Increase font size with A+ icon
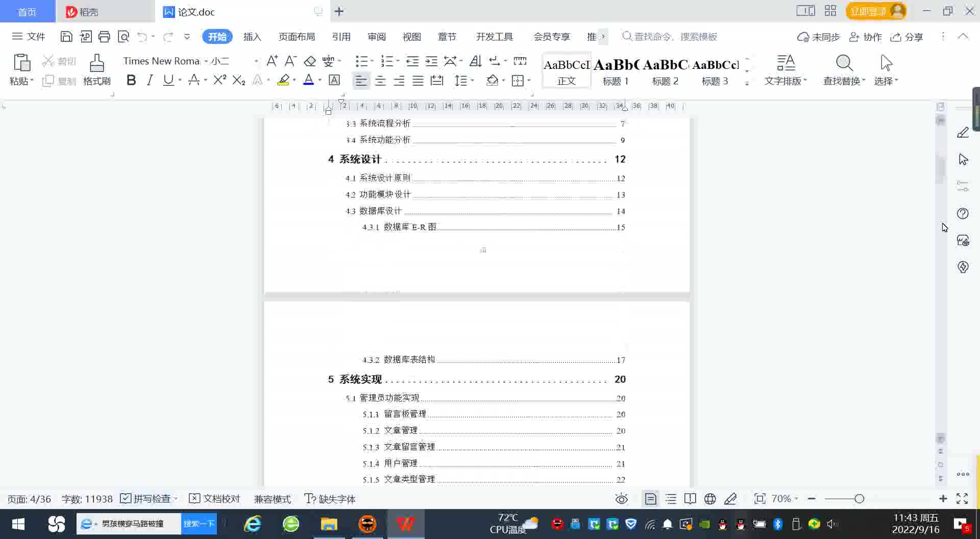Viewport: 980px width, 539px height. tap(272, 61)
